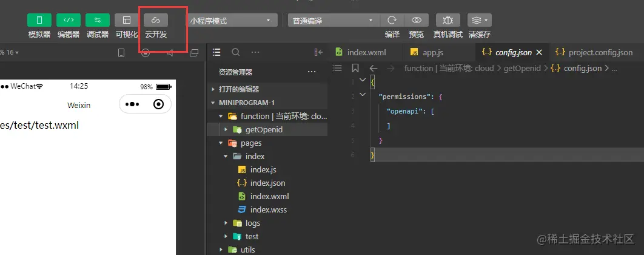Switch to the index.wxml editor tab
This screenshot has width=644, height=255.
[x=365, y=52]
